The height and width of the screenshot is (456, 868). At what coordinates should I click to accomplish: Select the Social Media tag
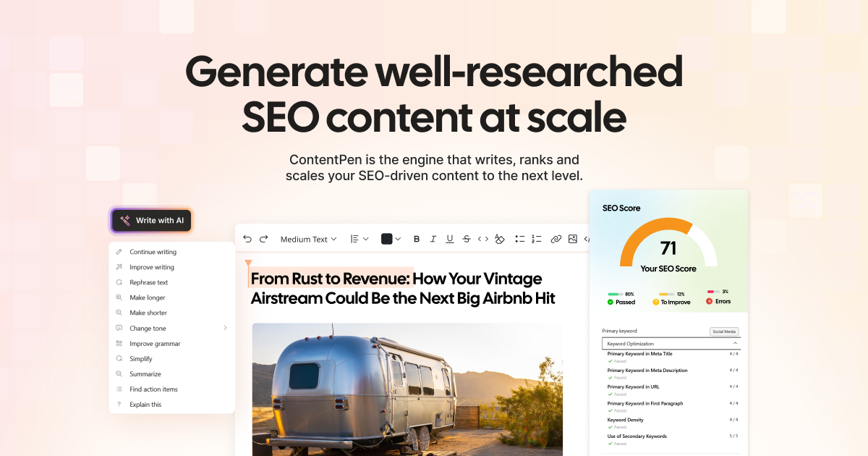tap(724, 331)
